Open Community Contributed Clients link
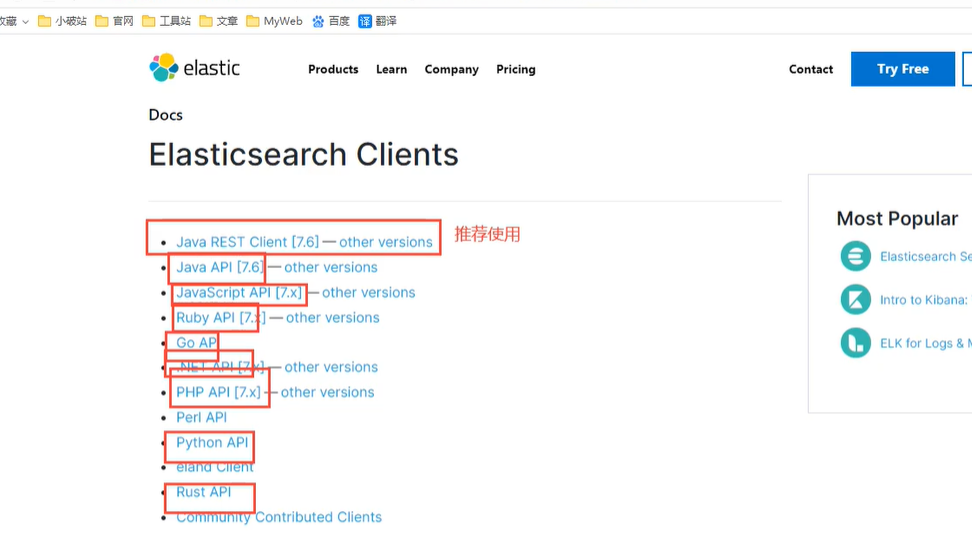The image size is (972, 533). click(279, 517)
